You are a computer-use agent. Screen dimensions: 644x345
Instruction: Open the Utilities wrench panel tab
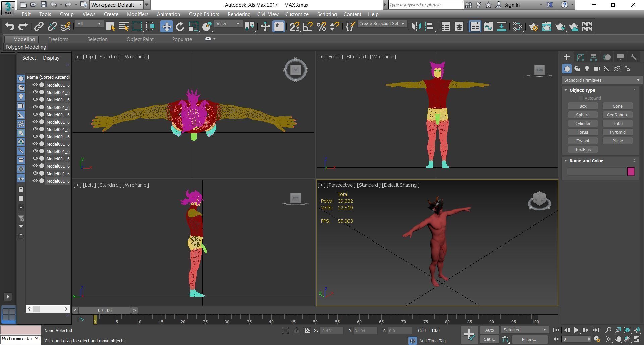pos(634,57)
